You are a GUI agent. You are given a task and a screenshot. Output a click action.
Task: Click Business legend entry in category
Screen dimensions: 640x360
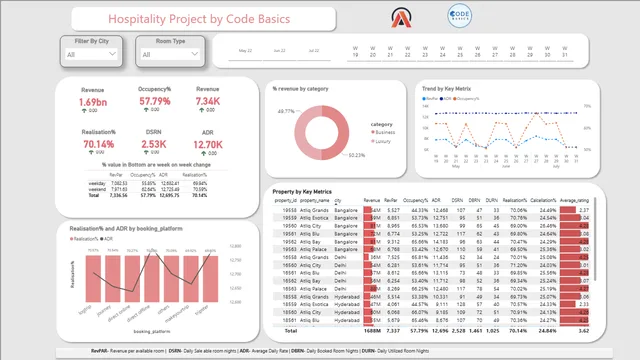[x=383, y=132]
